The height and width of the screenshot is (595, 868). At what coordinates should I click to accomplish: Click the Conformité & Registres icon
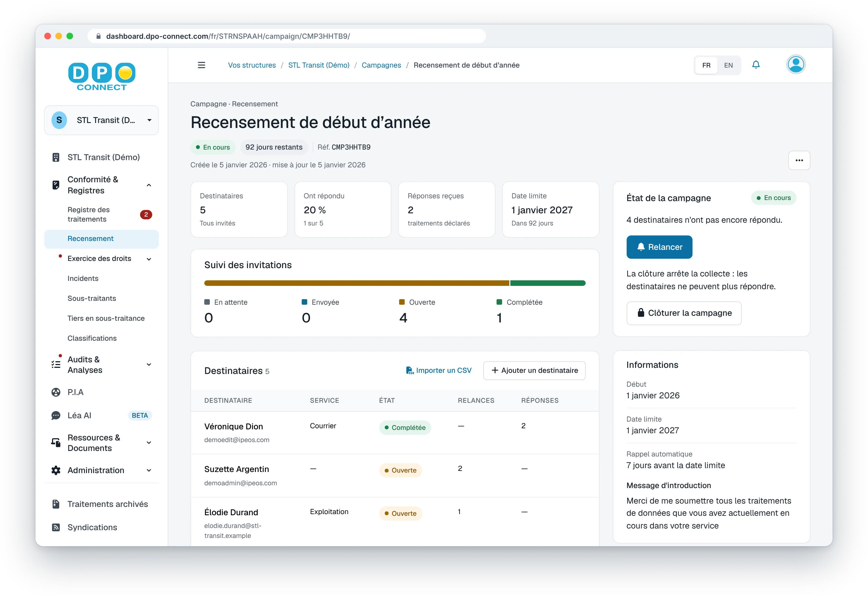pyautogui.click(x=56, y=185)
